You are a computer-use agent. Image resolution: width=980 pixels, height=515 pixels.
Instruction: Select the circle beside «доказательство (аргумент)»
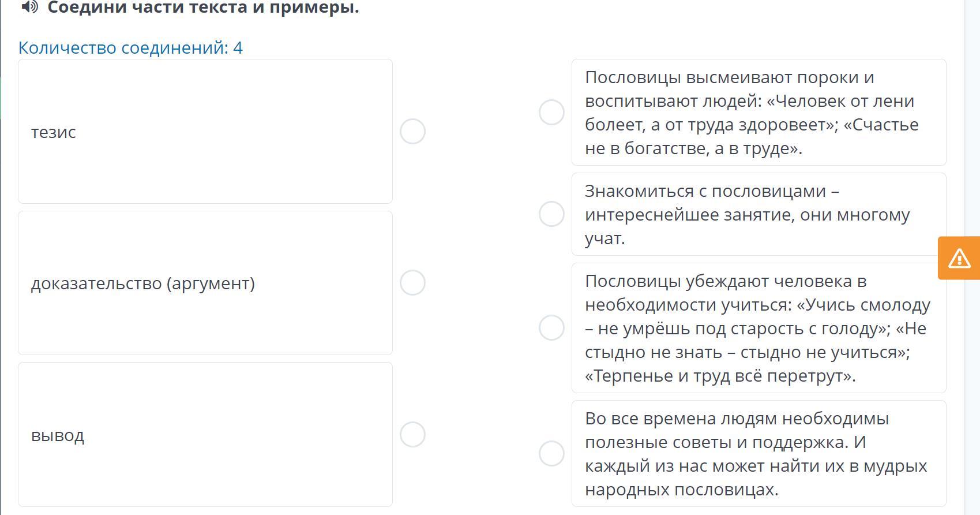412,283
